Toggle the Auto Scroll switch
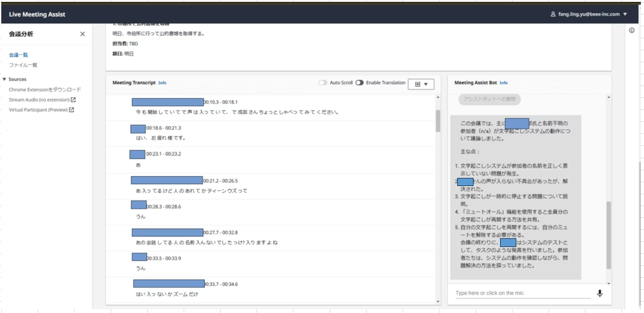The width and height of the screenshot is (644, 313). pos(323,82)
